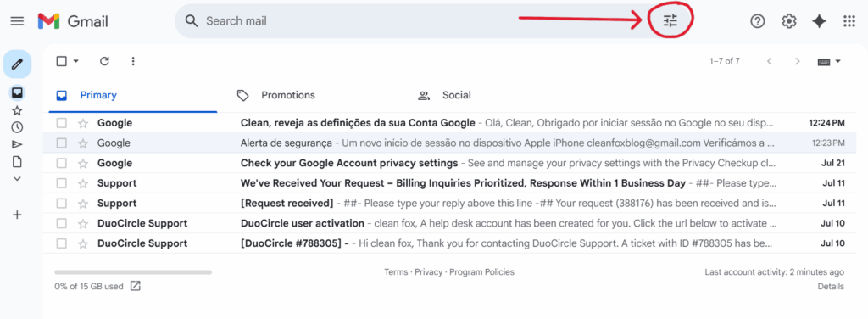
Task: Star the DuoCircle #788305 email
Action: [83, 243]
